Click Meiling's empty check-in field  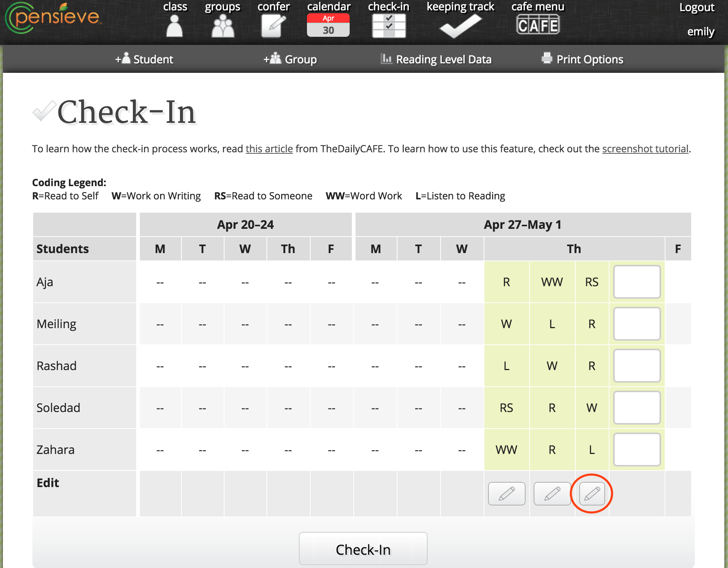[637, 324]
